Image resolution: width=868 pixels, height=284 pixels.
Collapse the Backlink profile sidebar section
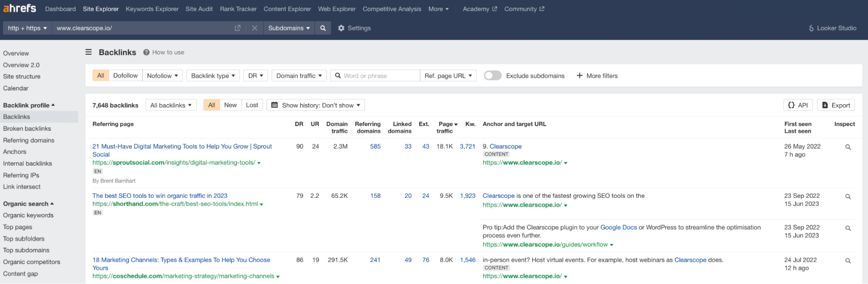pos(29,105)
